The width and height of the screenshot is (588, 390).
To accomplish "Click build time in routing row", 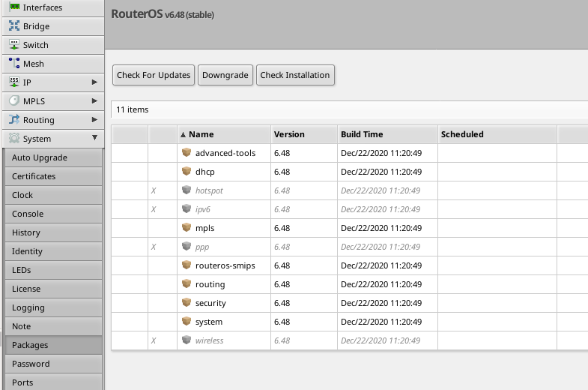I will tap(381, 284).
